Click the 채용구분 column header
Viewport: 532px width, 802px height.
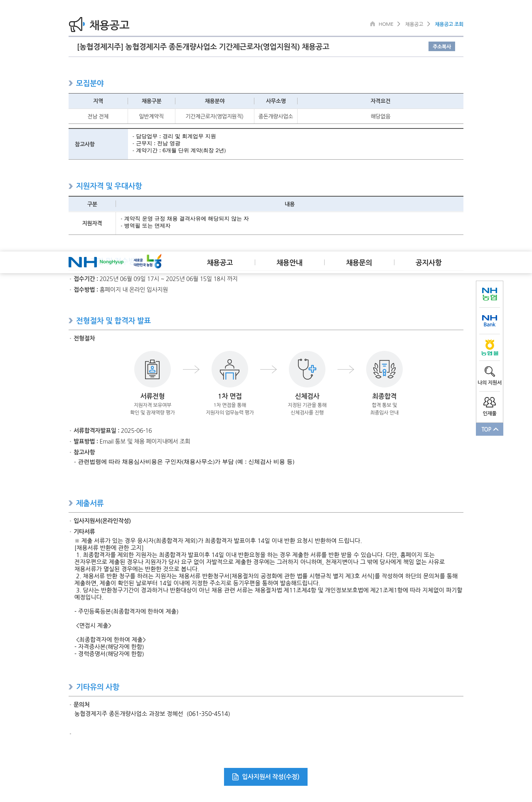(151, 101)
